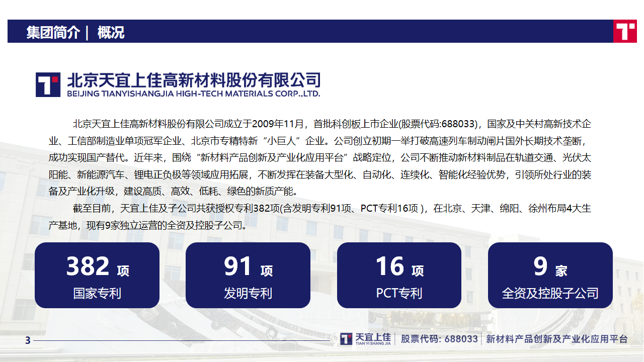644x362 pixels.
Task: Click the text line beginning 成功实现国产替代
Action: (320, 157)
